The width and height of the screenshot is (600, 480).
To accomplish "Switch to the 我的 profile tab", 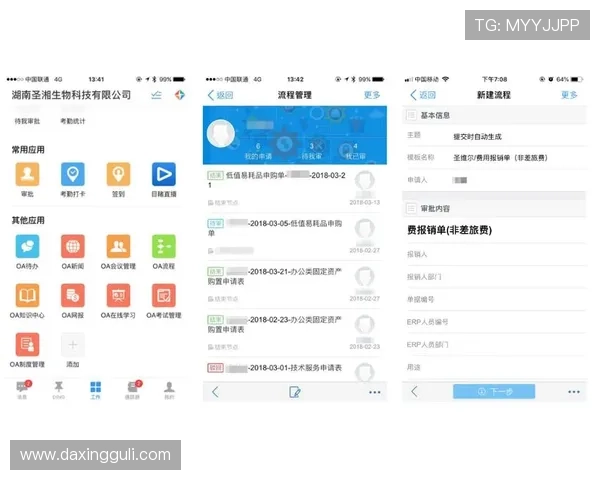I will pyautogui.click(x=169, y=390).
